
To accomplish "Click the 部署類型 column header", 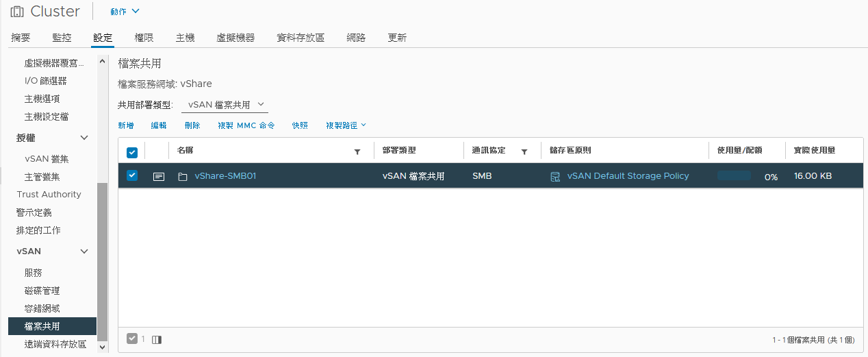I will (399, 150).
